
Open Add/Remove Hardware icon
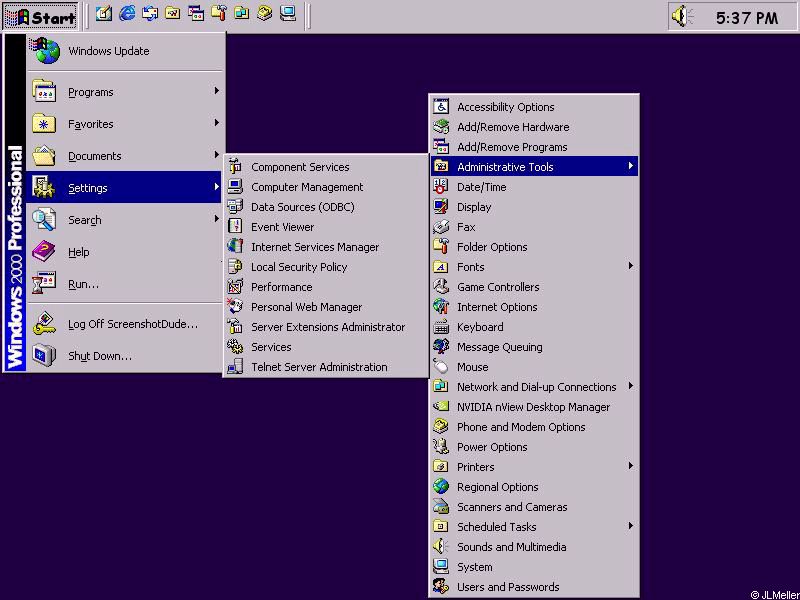click(441, 127)
